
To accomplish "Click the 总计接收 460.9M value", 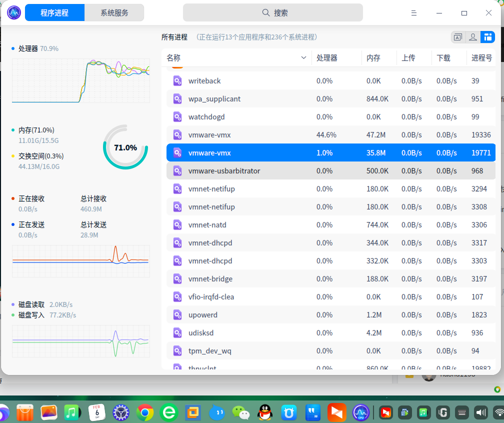I will point(91,209).
